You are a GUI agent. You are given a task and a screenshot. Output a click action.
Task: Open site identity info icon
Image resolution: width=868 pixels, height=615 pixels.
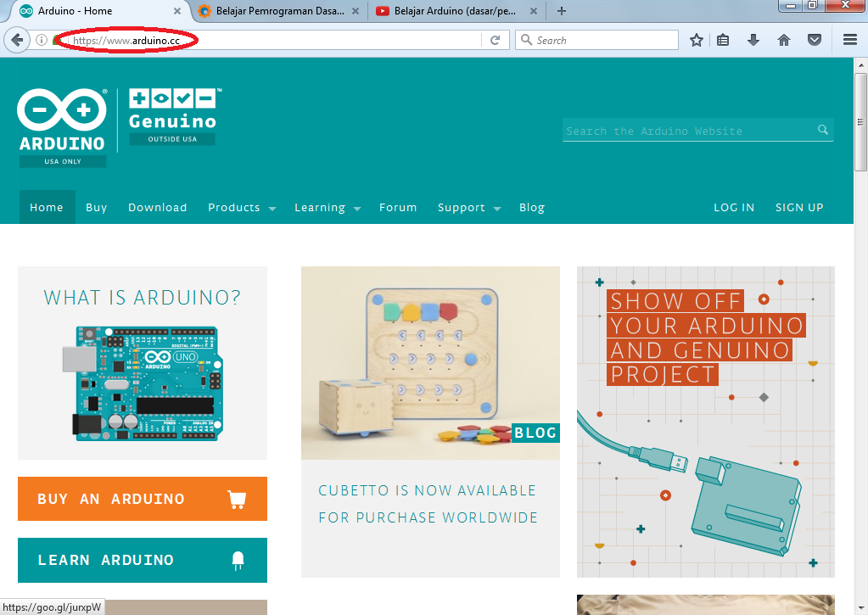41,40
